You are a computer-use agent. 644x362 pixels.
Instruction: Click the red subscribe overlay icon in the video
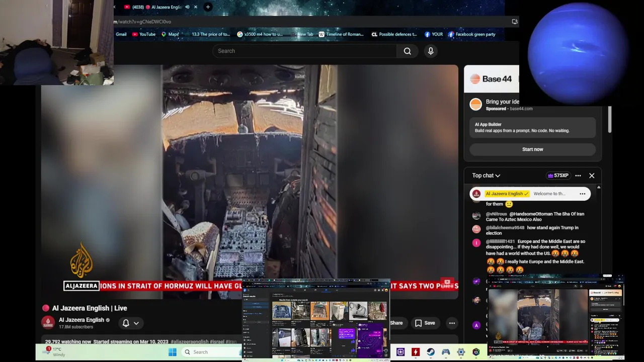[x=447, y=283]
